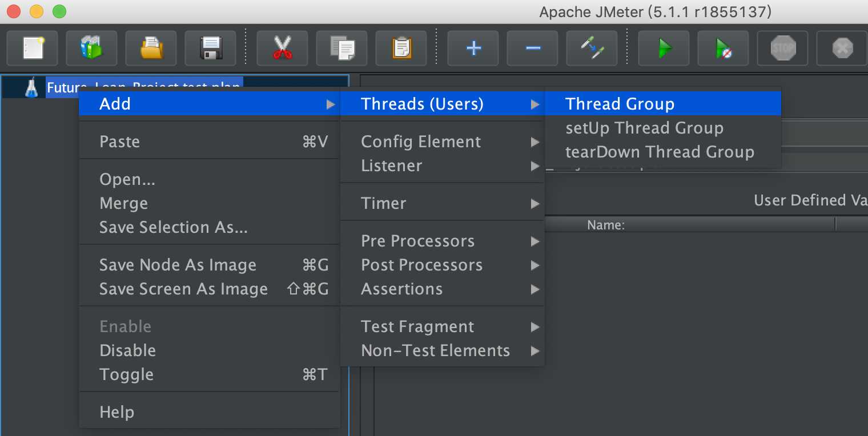
Task: Expand the Config Element submenu
Action: point(443,142)
